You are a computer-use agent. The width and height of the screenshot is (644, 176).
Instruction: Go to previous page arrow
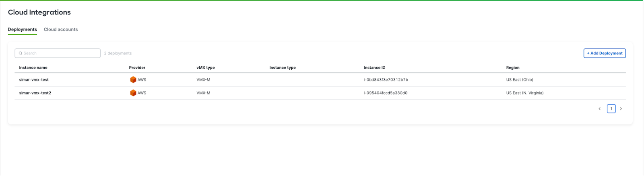click(x=599, y=109)
